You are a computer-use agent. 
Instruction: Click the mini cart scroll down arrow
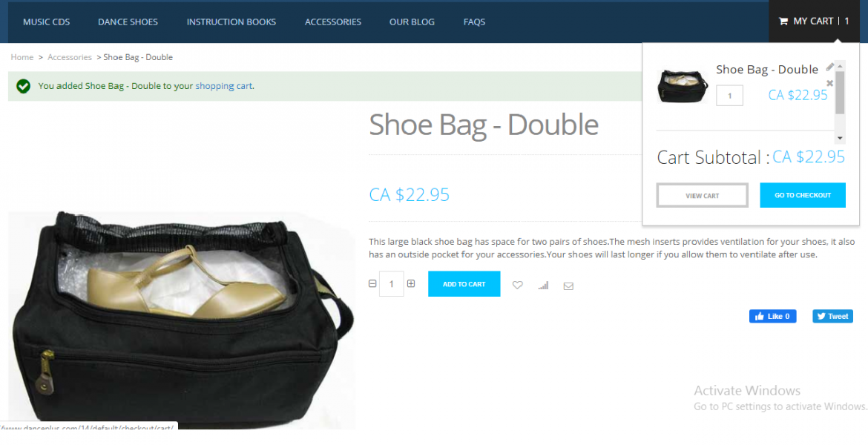pyautogui.click(x=840, y=139)
